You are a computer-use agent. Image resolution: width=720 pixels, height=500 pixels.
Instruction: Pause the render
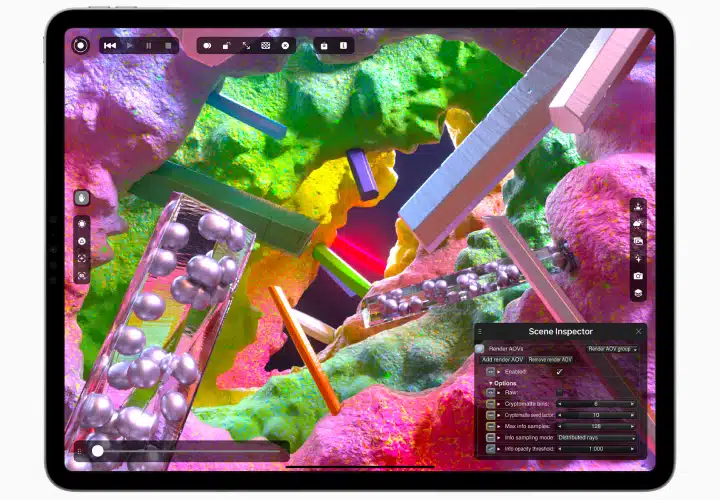point(148,45)
